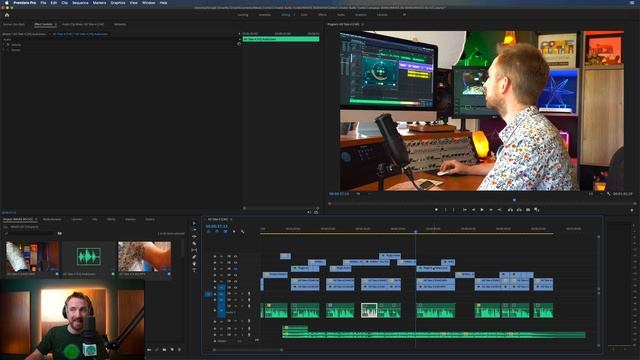Click the Program monitor playhead on its scrub bar
The image size is (640, 360).
(514, 200)
